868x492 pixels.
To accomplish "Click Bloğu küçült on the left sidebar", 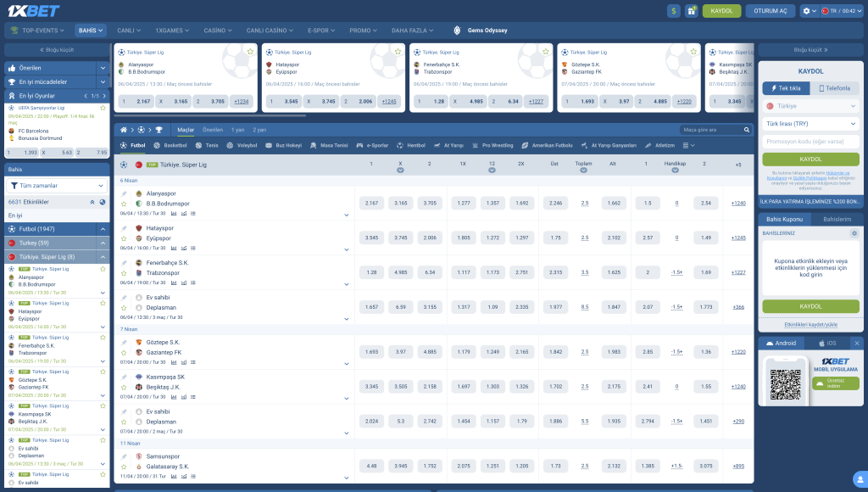I will point(57,50).
